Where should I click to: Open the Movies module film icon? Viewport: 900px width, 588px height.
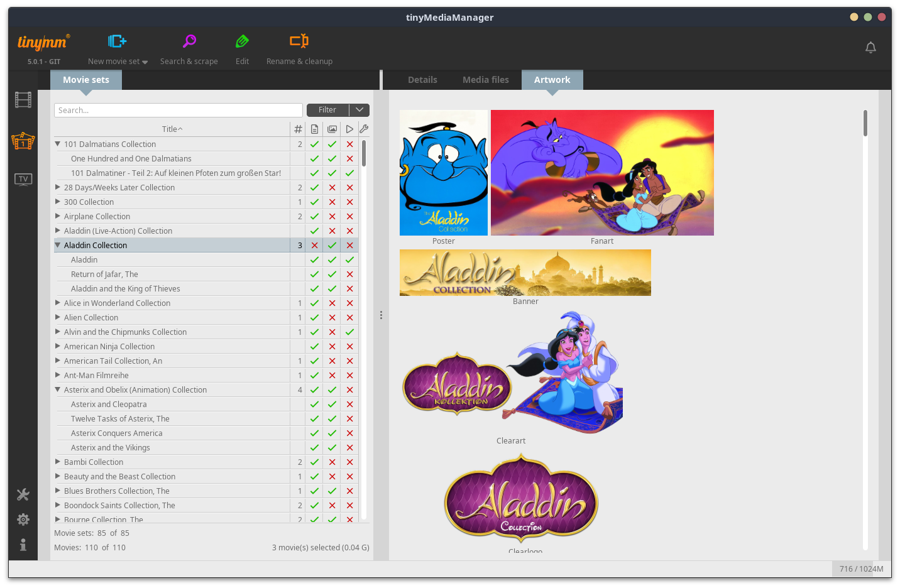point(23,100)
